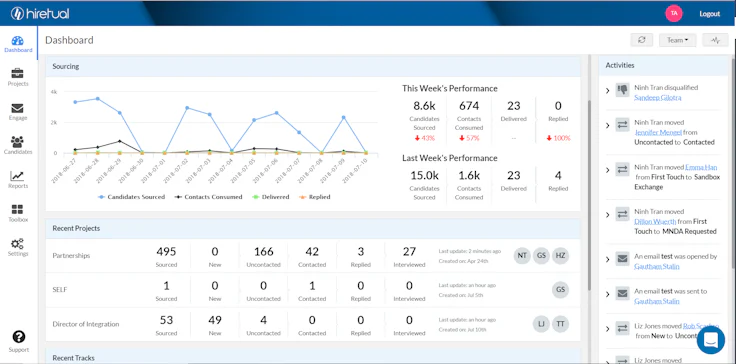This screenshot has width=736, height=364.
Task: Click the 495 Sourced count for Partnerships
Action: 166,252
